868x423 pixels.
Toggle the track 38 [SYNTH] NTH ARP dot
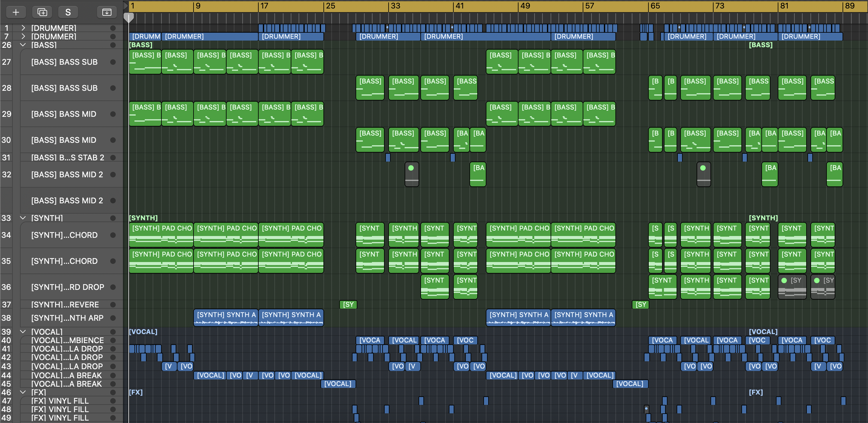click(x=113, y=318)
